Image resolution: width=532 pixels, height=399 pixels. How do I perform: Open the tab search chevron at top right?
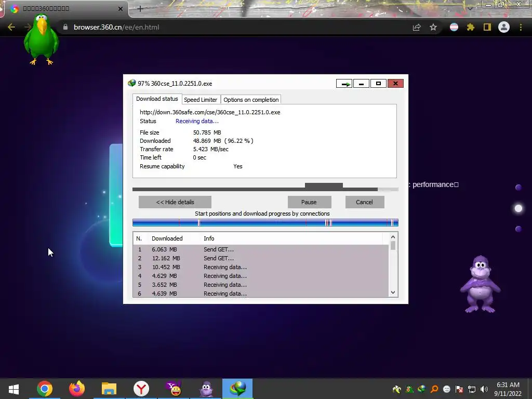pyautogui.click(x=470, y=8)
